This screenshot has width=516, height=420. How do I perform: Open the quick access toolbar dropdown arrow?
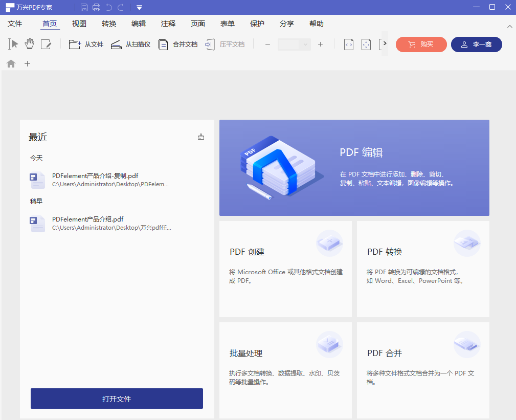(139, 7)
